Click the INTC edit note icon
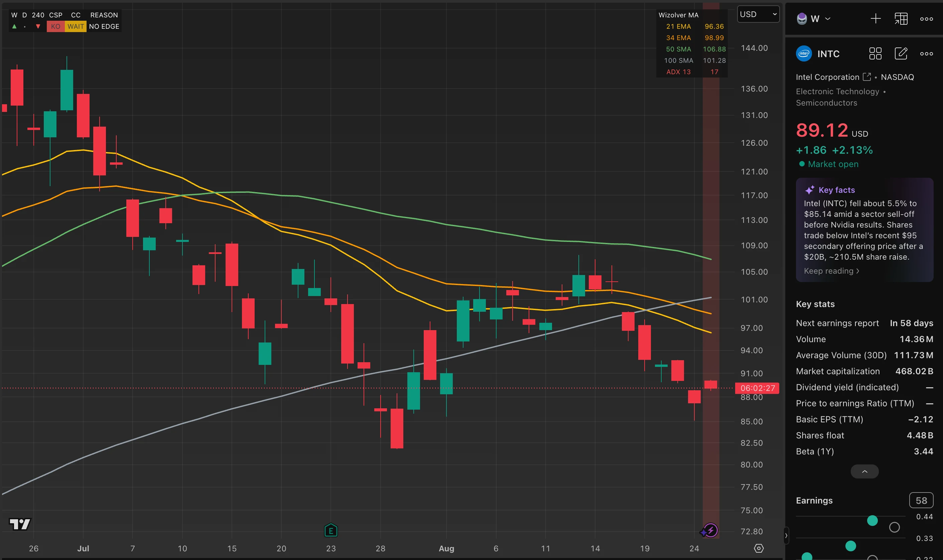 tap(901, 53)
